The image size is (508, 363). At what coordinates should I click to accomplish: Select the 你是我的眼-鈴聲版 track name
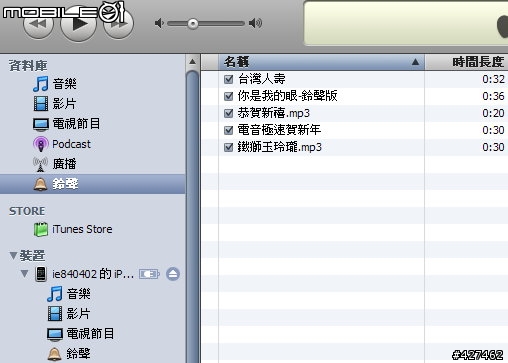coord(287,96)
